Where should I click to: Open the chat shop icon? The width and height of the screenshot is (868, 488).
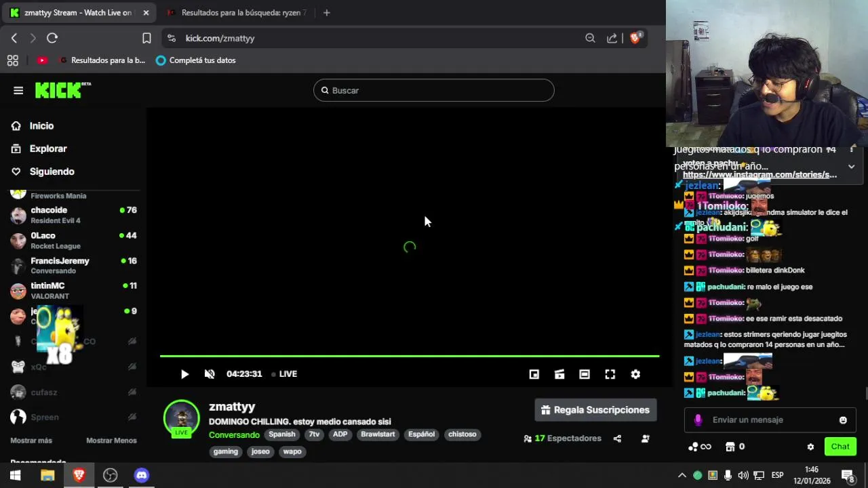click(730, 447)
